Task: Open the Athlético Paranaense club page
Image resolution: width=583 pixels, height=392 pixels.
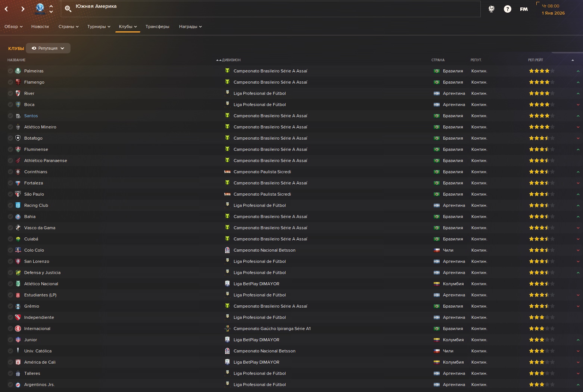Action: (46, 161)
